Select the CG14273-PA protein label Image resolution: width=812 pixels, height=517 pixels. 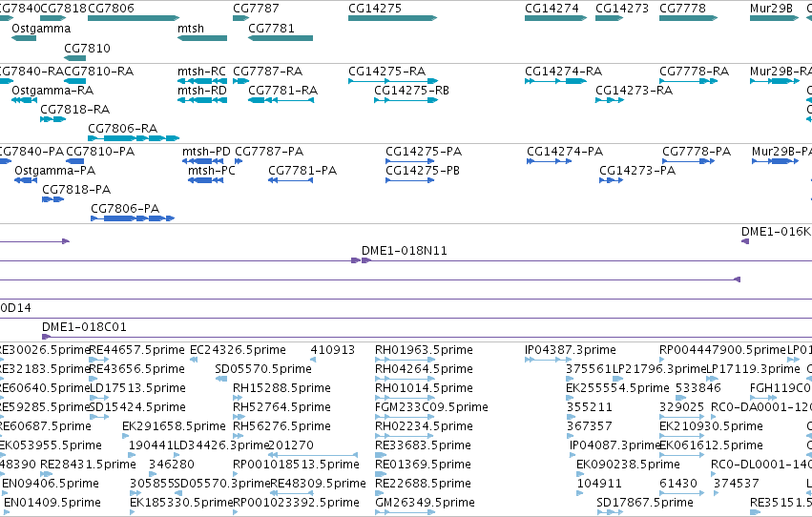[x=637, y=171]
